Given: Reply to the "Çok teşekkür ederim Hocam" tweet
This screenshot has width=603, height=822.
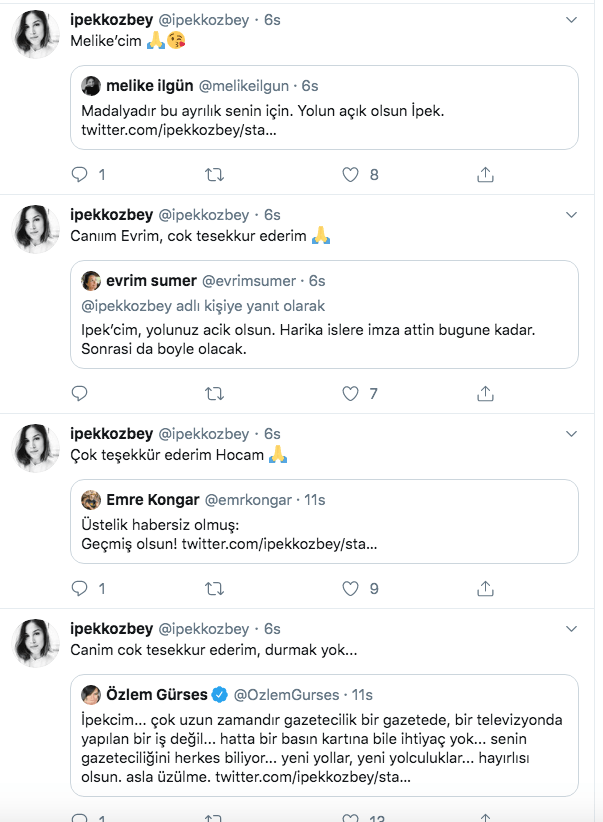Looking at the screenshot, I should coord(80,588).
